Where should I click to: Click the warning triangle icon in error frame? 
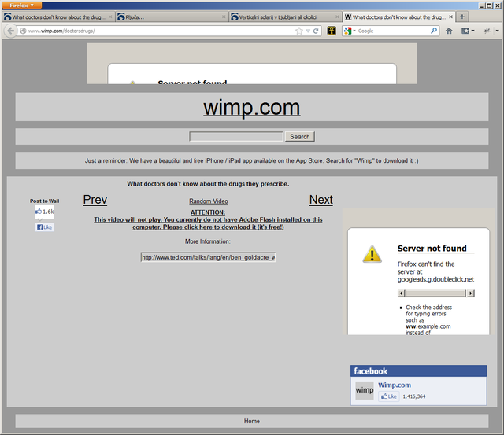point(372,255)
